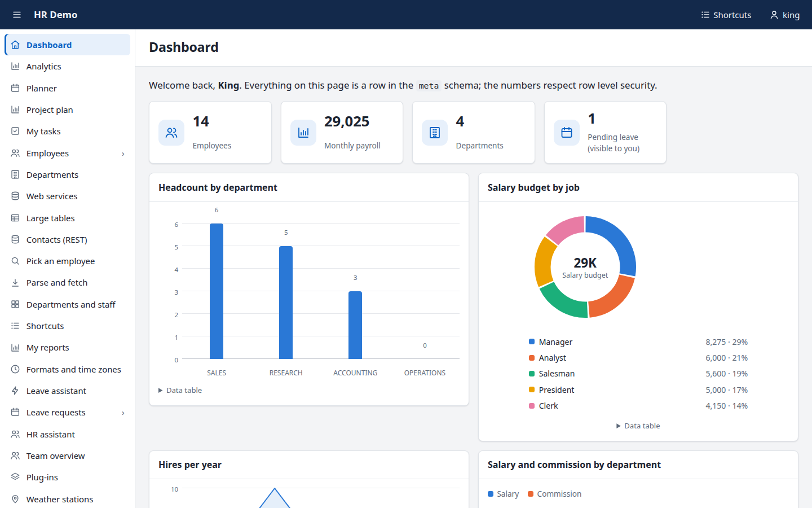
Task: Click the king username in header
Action: coord(791,15)
